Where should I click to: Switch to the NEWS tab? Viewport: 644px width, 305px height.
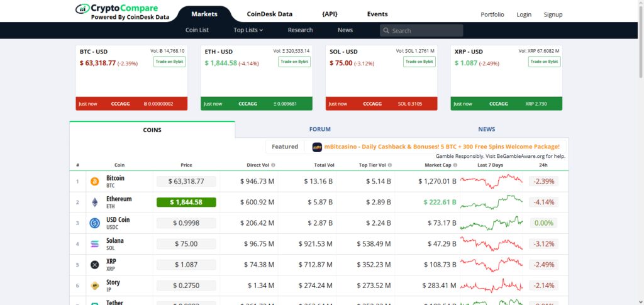point(486,130)
